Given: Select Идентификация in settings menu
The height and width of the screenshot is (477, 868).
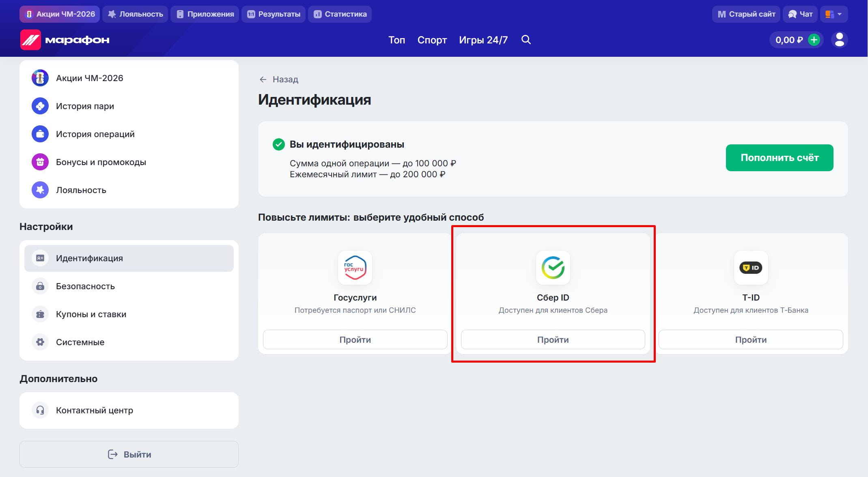Looking at the screenshot, I should pyautogui.click(x=129, y=258).
